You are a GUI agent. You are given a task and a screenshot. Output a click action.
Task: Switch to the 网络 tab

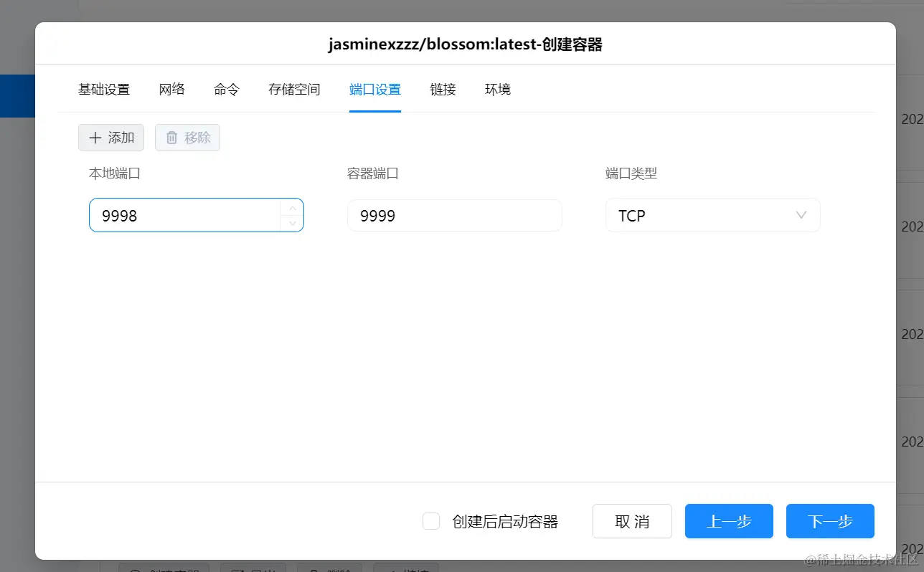click(x=171, y=89)
